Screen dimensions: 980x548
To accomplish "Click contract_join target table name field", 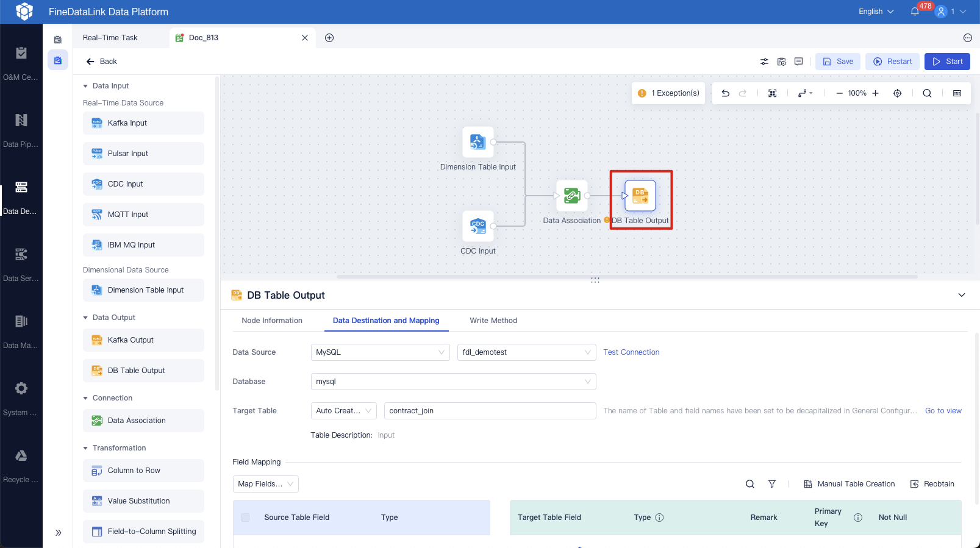I will point(490,411).
